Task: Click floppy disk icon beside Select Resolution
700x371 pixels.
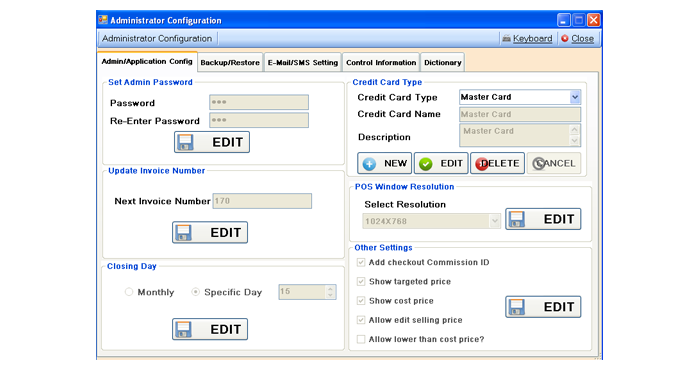Action: (517, 219)
